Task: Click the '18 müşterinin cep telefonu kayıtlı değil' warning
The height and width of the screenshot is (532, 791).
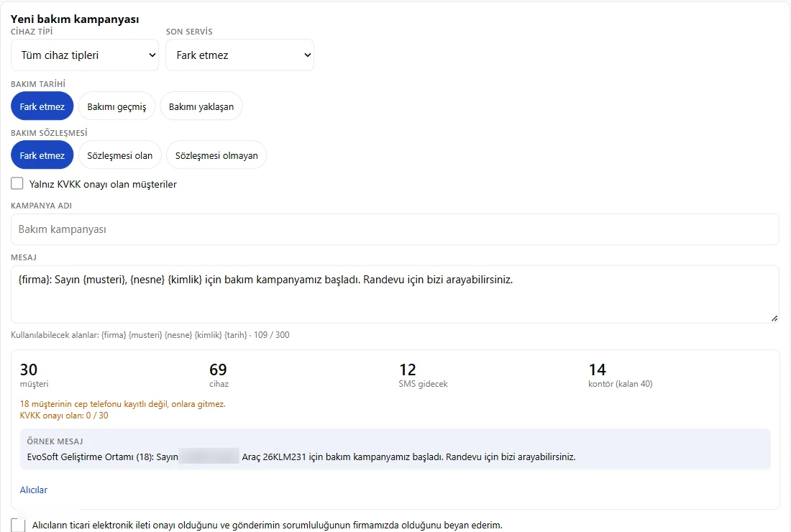Action: 122,404
